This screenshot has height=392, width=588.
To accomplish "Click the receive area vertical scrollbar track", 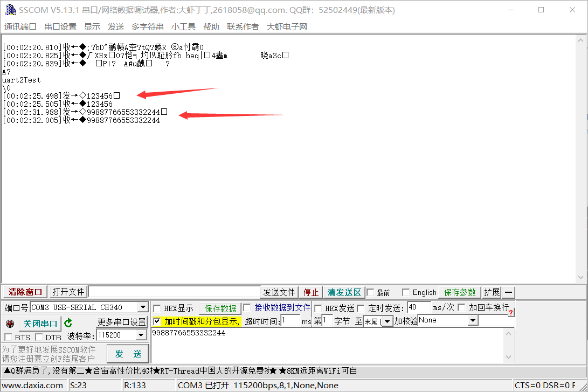I will point(580,159).
